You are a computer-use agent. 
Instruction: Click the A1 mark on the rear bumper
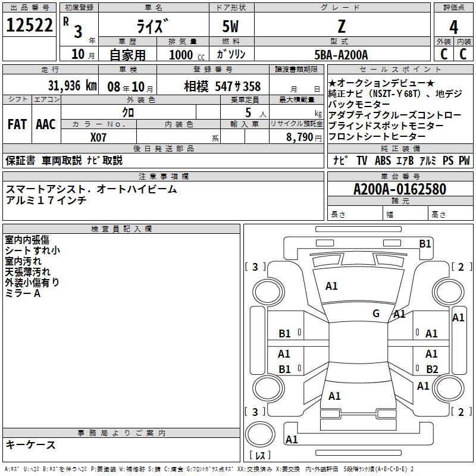click(292, 440)
